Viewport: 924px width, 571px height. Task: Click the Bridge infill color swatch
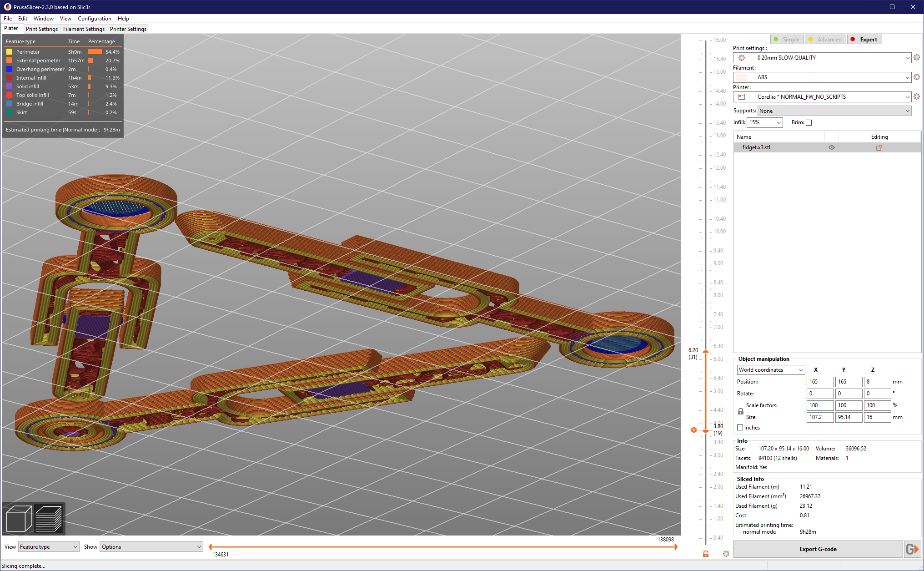pos(9,104)
